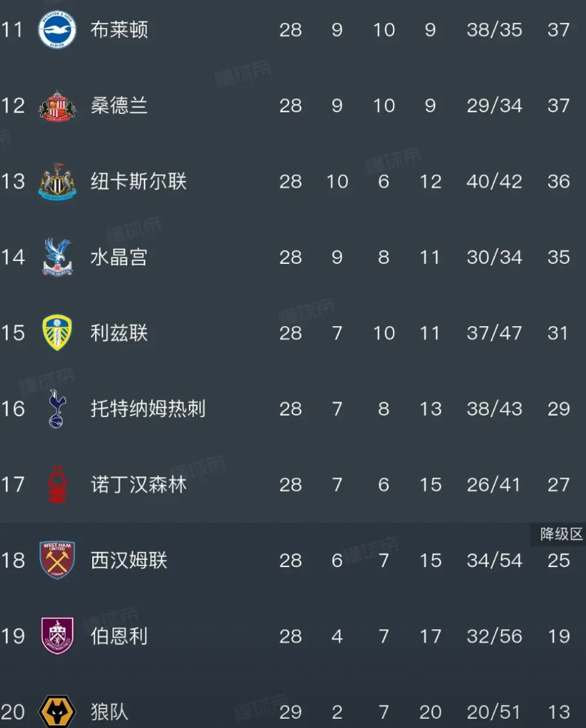This screenshot has width=586, height=728.
Task: Select the 诺丁汉森林 team name
Action: pos(139,485)
